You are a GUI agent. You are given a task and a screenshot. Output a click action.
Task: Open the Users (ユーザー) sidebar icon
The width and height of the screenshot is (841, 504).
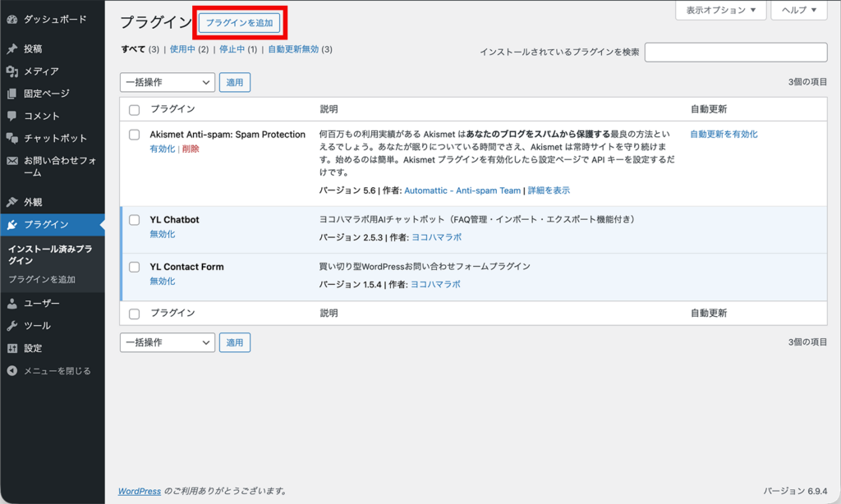[x=11, y=302]
